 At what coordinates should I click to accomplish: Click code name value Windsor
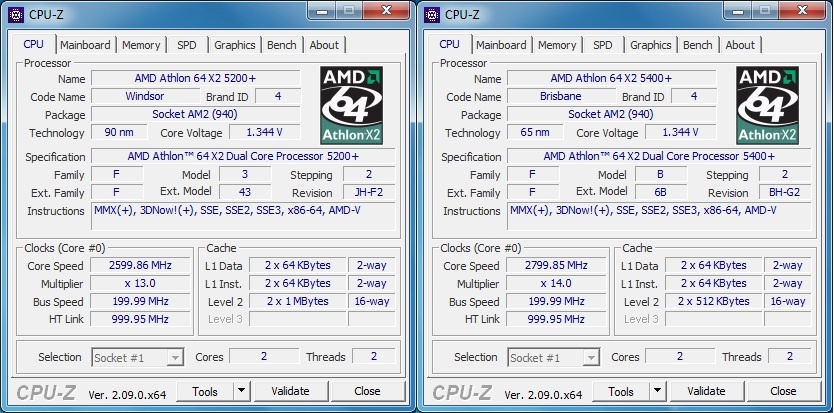[x=145, y=96]
